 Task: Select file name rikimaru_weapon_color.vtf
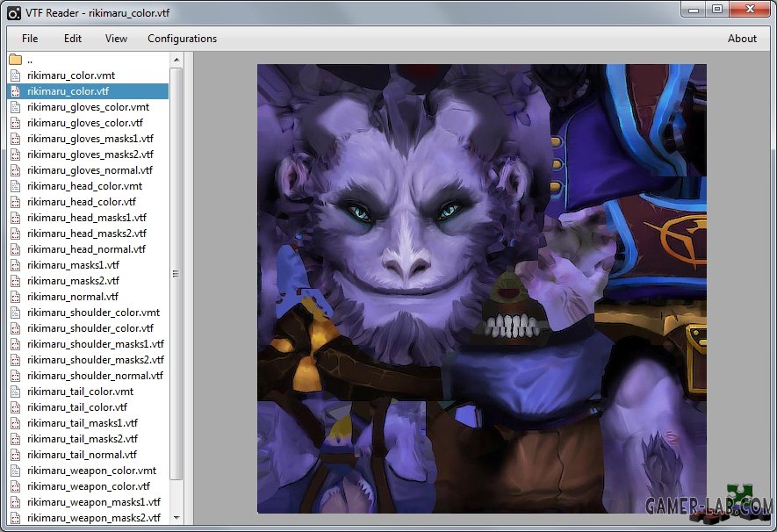88,486
